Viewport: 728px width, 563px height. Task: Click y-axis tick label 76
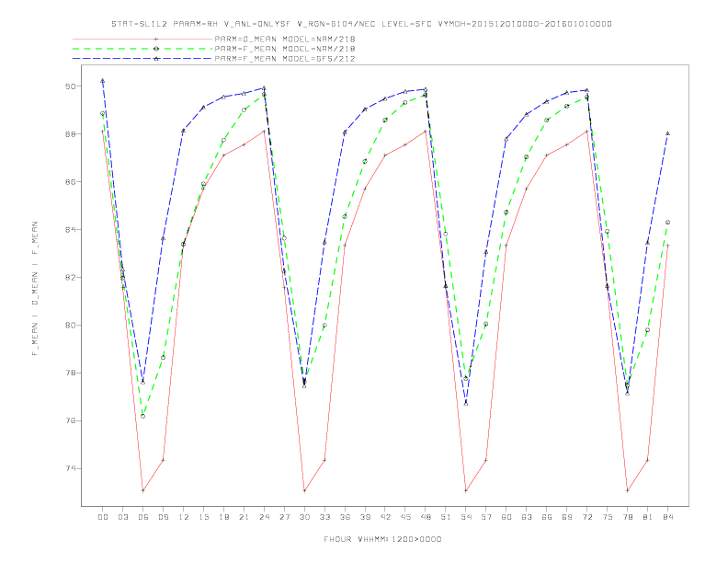coord(71,420)
